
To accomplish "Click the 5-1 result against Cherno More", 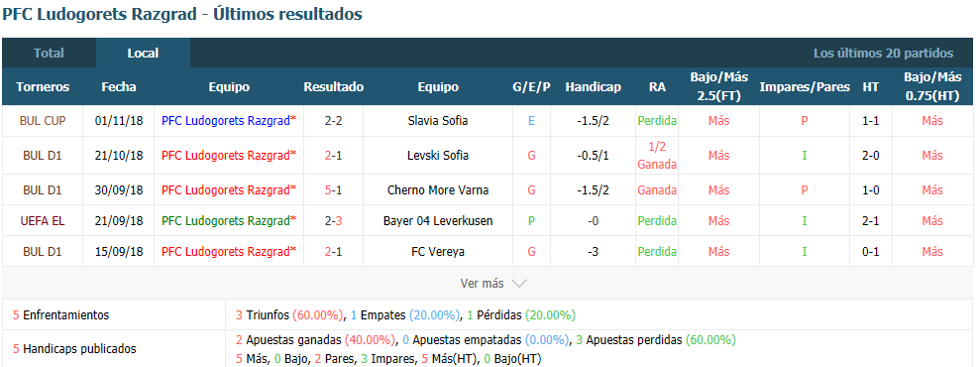I will (x=333, y=189).
